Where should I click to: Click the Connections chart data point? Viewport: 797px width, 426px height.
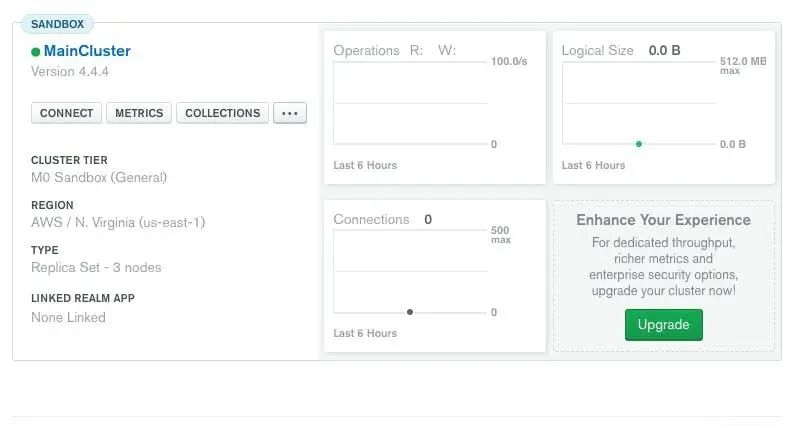pyautogui.click(x=410, y=313)
